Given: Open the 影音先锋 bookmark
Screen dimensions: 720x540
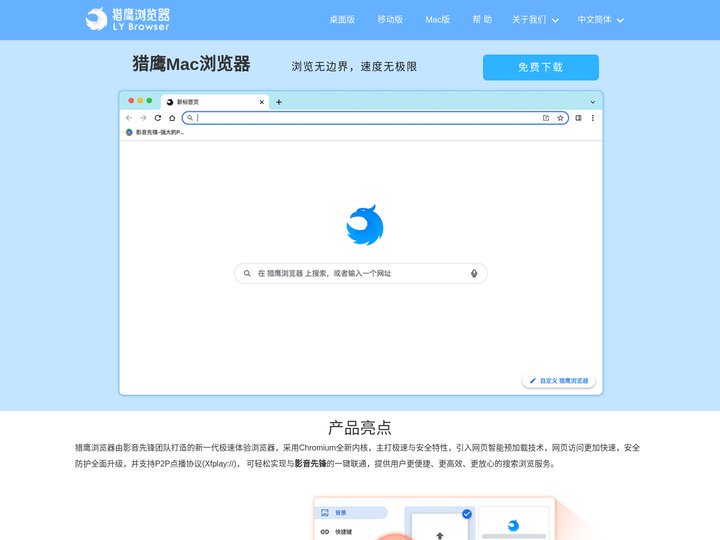Looking at the screenshot, I should point(155,132).
